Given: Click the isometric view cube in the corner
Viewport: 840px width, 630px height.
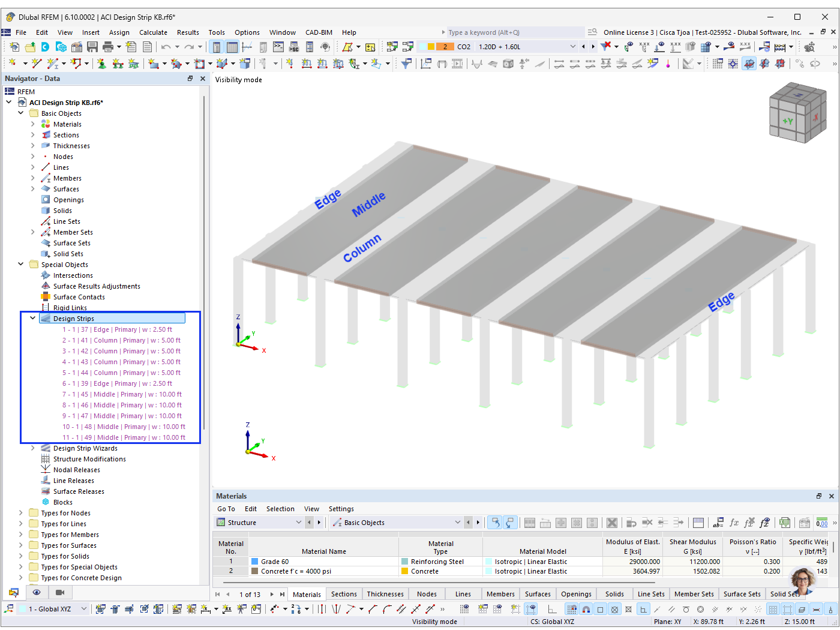Looking at the screenshot, I should 798,113.
